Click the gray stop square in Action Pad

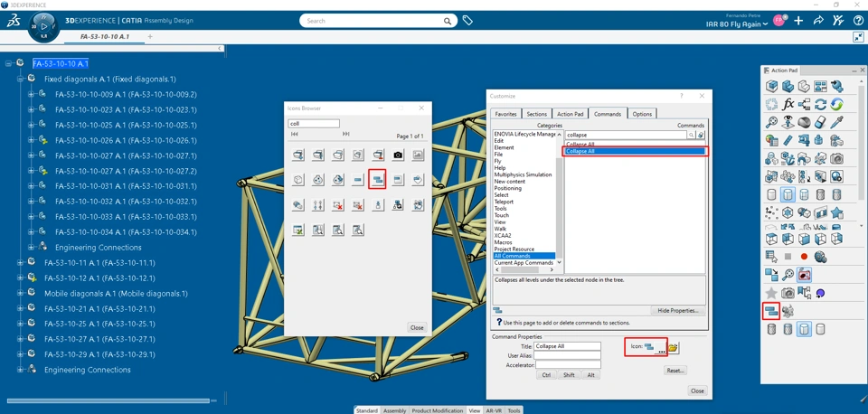point(788,256)
